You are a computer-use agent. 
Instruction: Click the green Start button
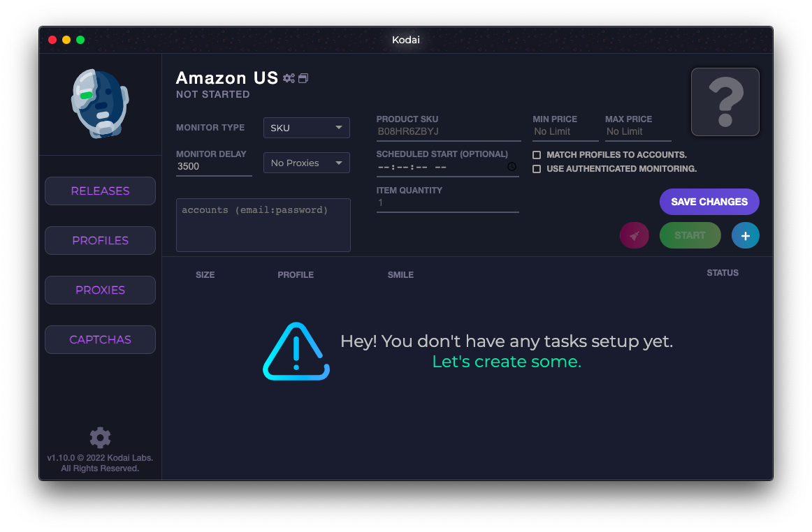click(690, 235)
